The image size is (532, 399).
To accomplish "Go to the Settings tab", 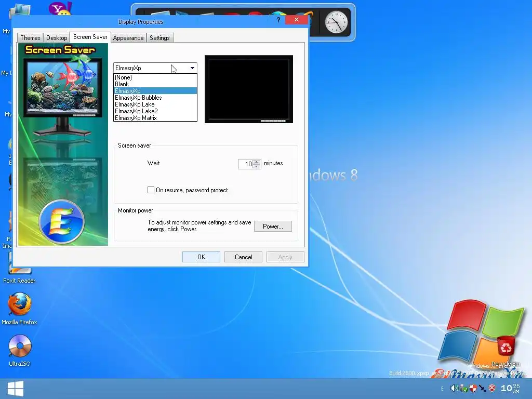I will click(159, 37).
